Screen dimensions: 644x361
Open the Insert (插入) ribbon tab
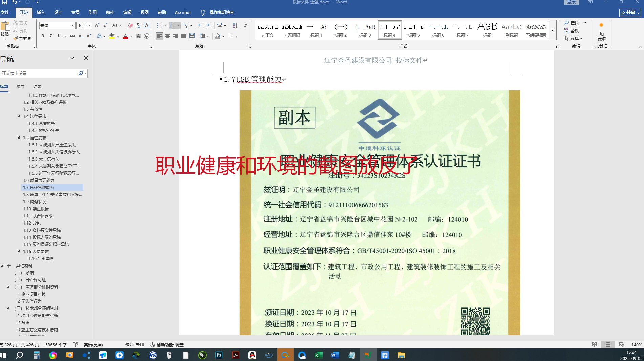pos(41,13)
